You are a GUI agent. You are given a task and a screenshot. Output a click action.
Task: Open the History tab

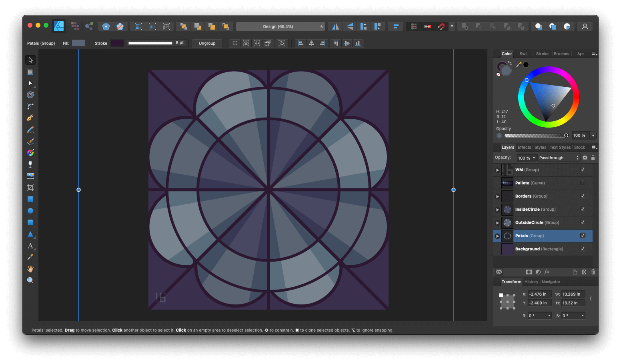point(531,282)
